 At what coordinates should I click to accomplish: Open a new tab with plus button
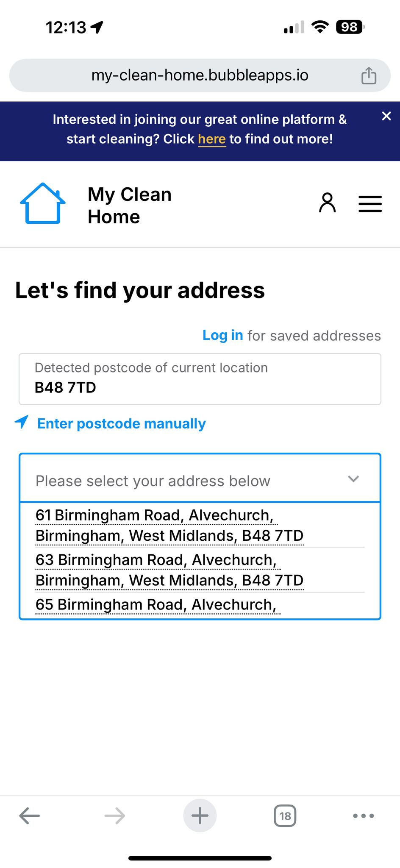coord(200,815)
